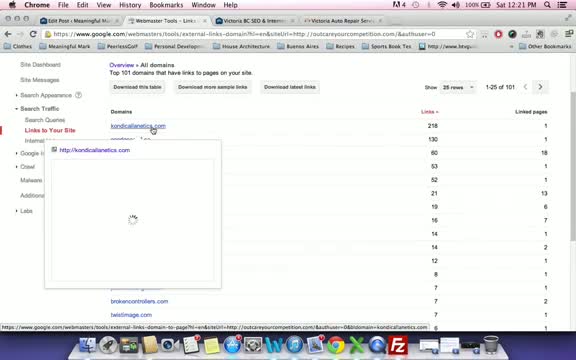Open kondicallanetics.com domain link
This screenshot has height=360, width=576.
tap(138, 126)
